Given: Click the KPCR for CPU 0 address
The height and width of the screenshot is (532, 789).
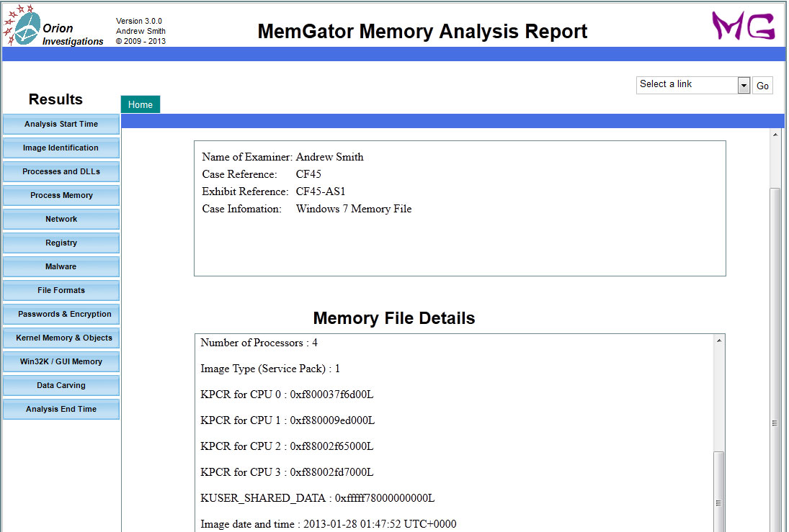Looking at the screenshot, I should click(x=331, y=395).
